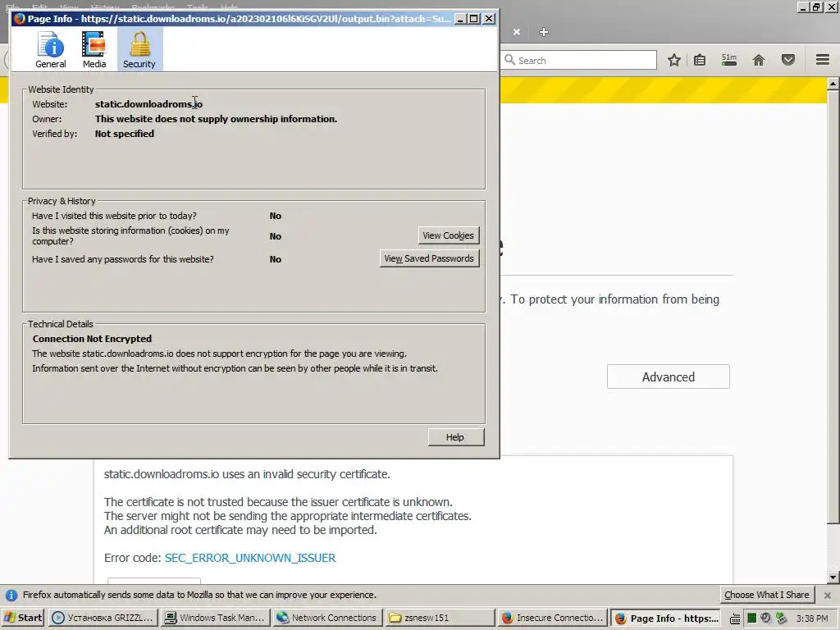Click Firefox icon in Page Info title bar

click(20, 19)
